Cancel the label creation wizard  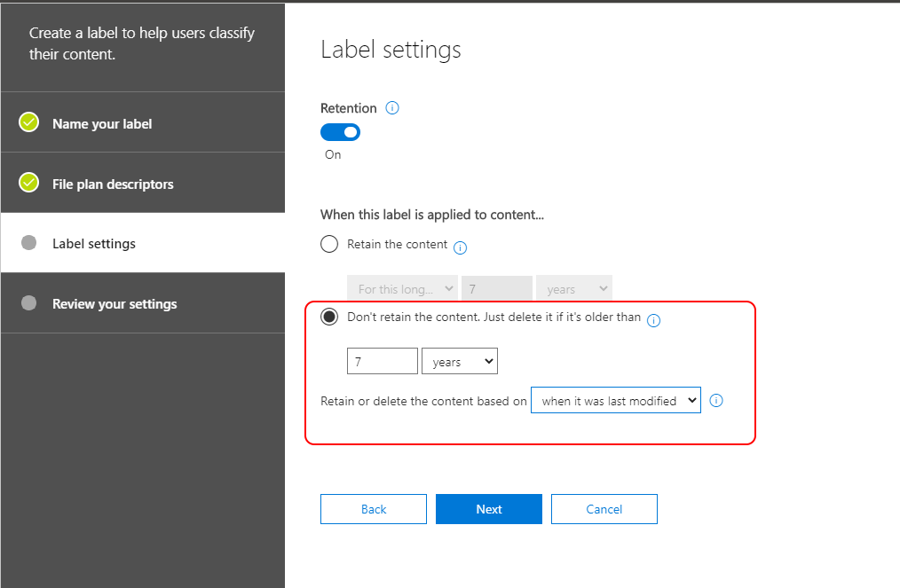[x=604, y=509]
